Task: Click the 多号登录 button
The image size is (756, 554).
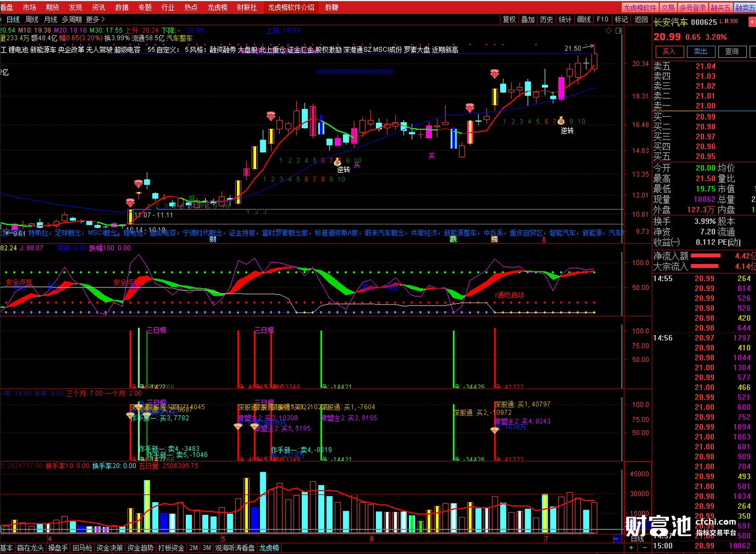Action: (692, 8)
